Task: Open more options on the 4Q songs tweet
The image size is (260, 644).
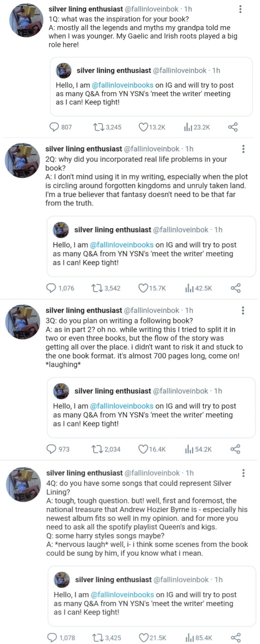Action: 243,473
